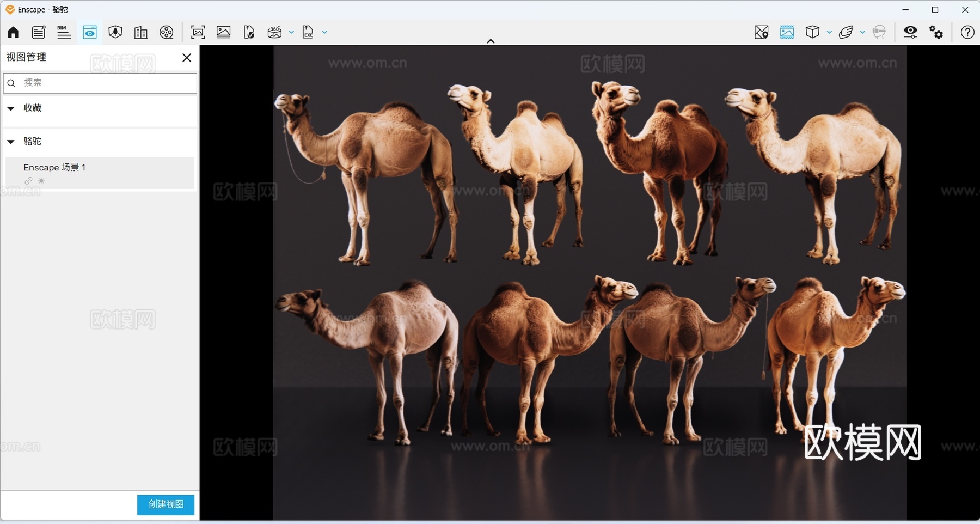Toggle the safe frame image overlay
Viewport: 980px width, 524px height.
click(x=787, y=32)
